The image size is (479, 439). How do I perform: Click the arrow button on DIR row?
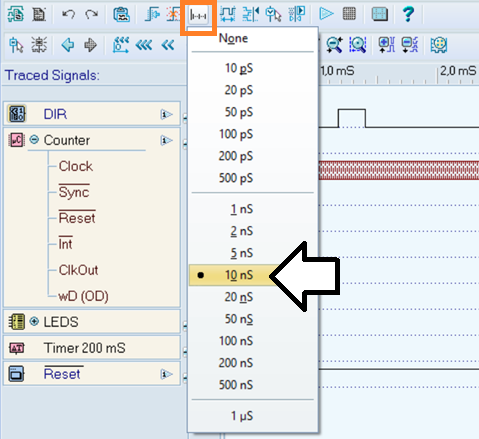point(166,114)
